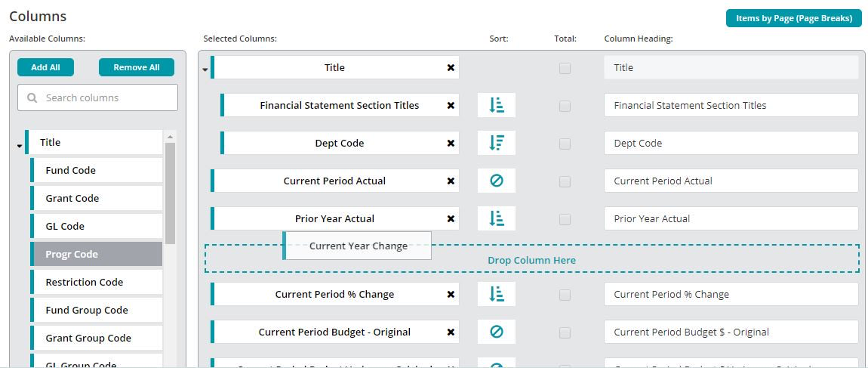The image size is (868, 368).
Task: Focus the Search columns field
Action: (97, 97)
